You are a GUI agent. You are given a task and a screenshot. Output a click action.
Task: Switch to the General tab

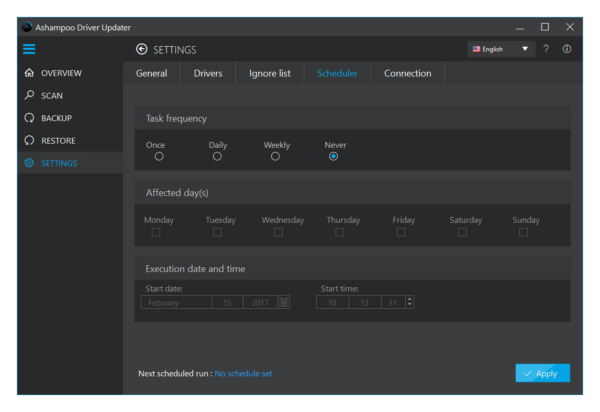(x=152, y=73)
